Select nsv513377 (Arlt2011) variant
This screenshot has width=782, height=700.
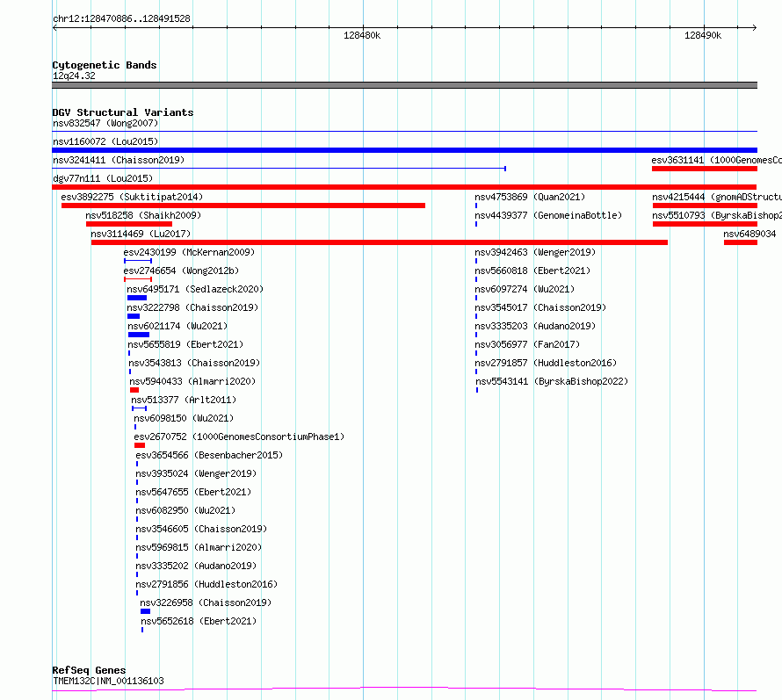pos(184,400)
